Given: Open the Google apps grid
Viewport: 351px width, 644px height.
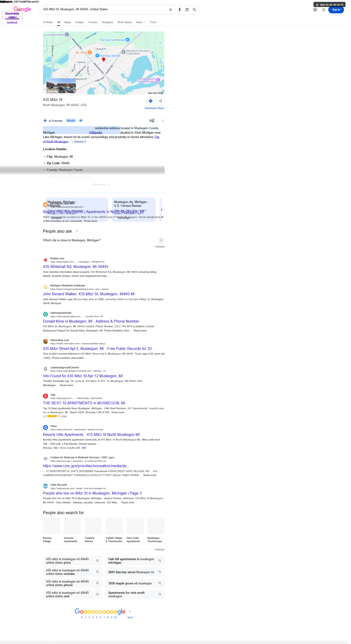Looking at the screenshot, I should [x=323, y=10].
